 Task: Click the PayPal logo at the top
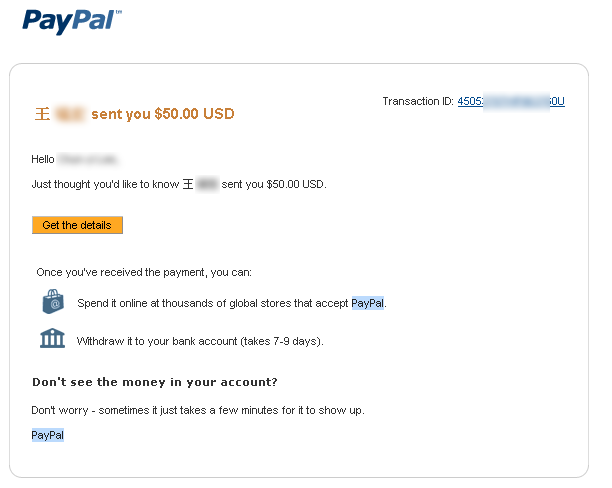[x=71, y=21]
